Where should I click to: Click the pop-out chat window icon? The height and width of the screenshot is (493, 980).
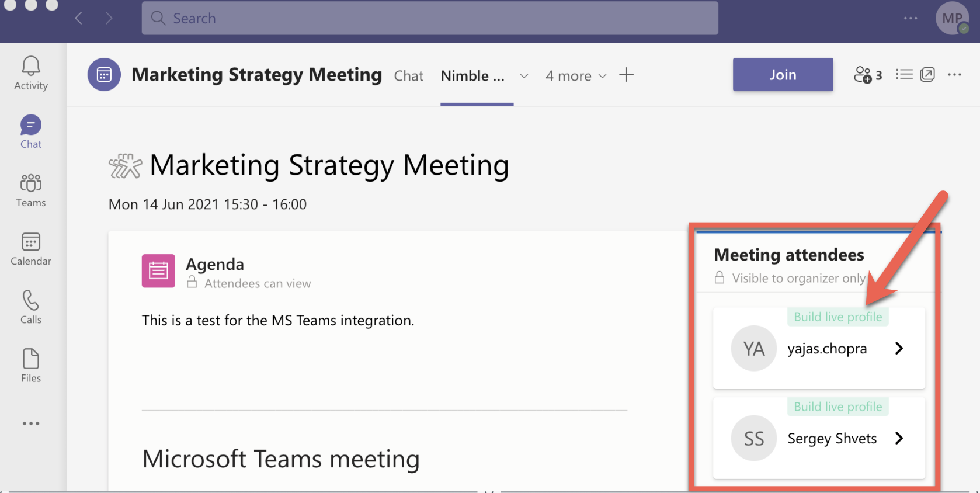tap(927, 75)
